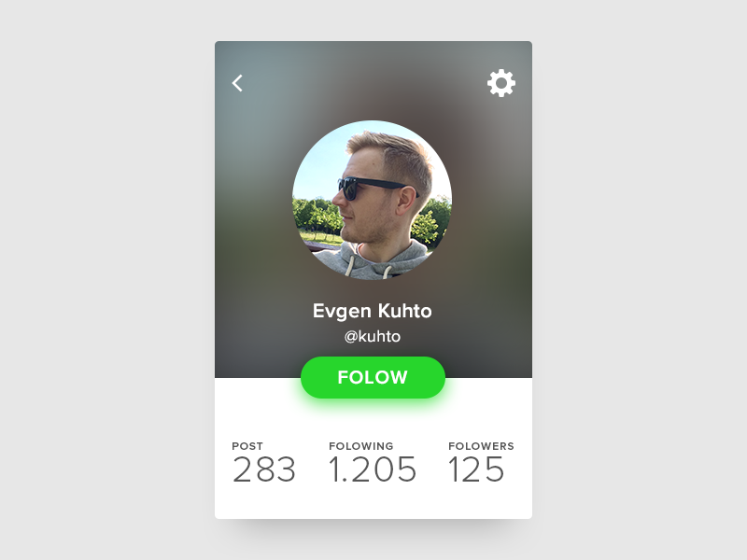Image resolution: width=747 pixels, height=560 pixels.
Task: Click the Evgen Kuhto profile name
Action: [x=372, y=311]
